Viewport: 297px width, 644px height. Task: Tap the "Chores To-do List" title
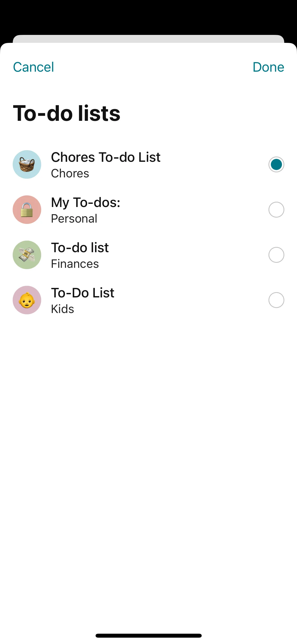(106, 157)
